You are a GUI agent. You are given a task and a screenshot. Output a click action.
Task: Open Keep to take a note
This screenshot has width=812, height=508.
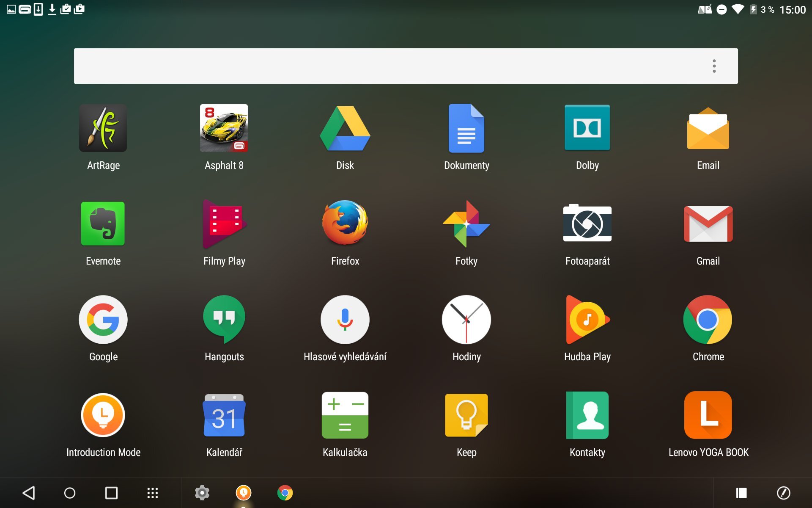(466, 415)
